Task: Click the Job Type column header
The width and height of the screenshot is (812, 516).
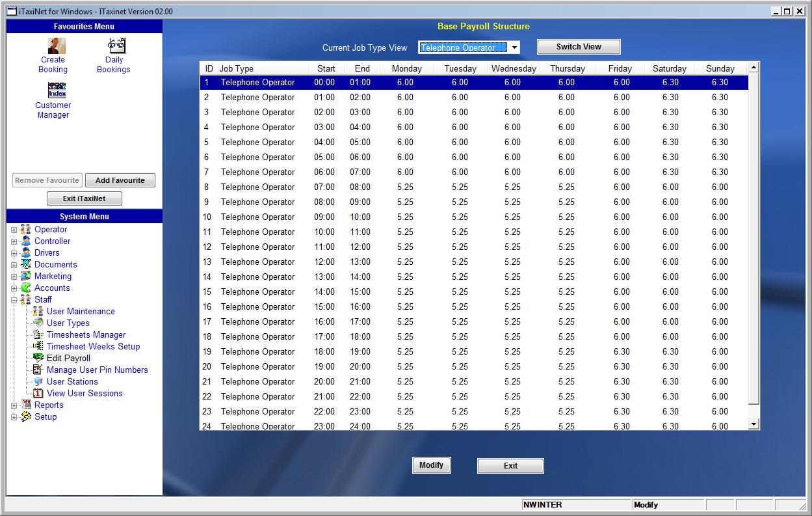Action: [x=261, y=68]
